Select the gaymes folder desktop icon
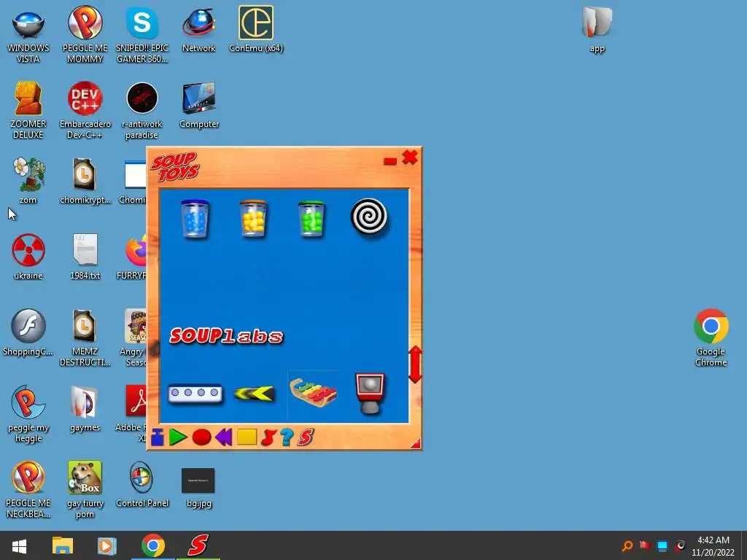Screen dimensions: 747x560 pyautogui.click(x=85, y=408)
